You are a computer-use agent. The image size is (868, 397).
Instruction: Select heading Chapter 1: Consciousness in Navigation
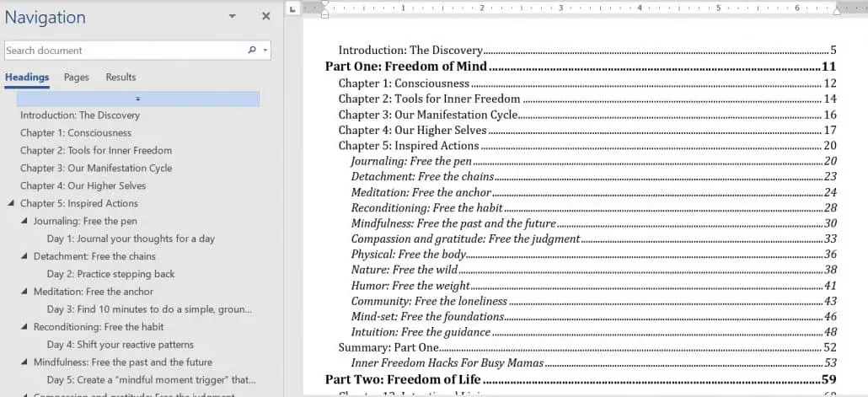[76, 133]
